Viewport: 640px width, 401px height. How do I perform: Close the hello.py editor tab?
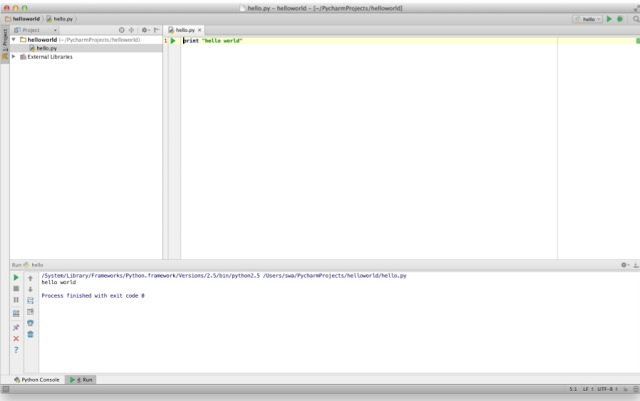point(200,30)
